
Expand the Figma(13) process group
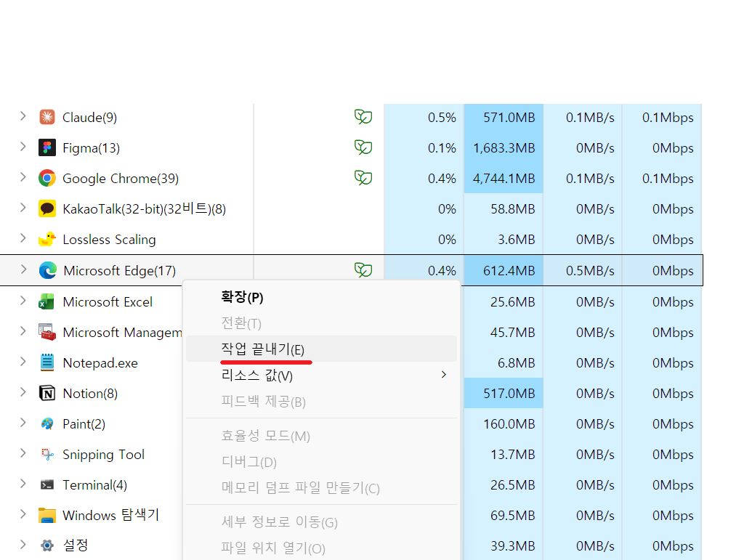(23, 147)
